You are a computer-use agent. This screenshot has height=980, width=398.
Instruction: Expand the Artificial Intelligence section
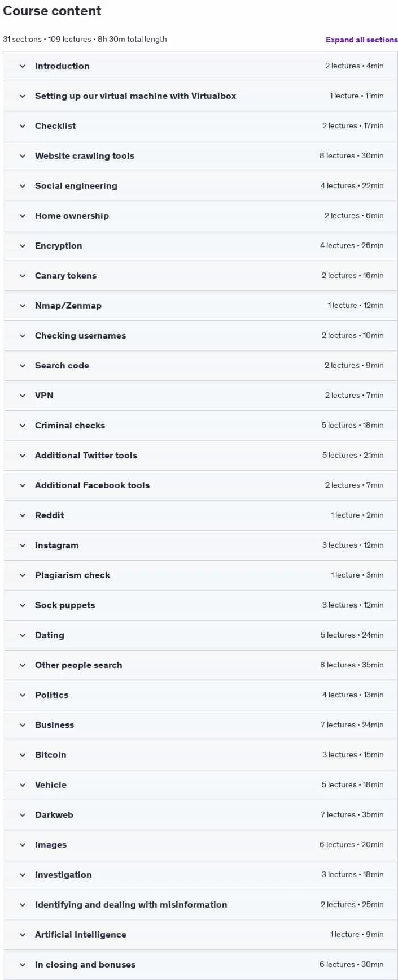(200, 935)
